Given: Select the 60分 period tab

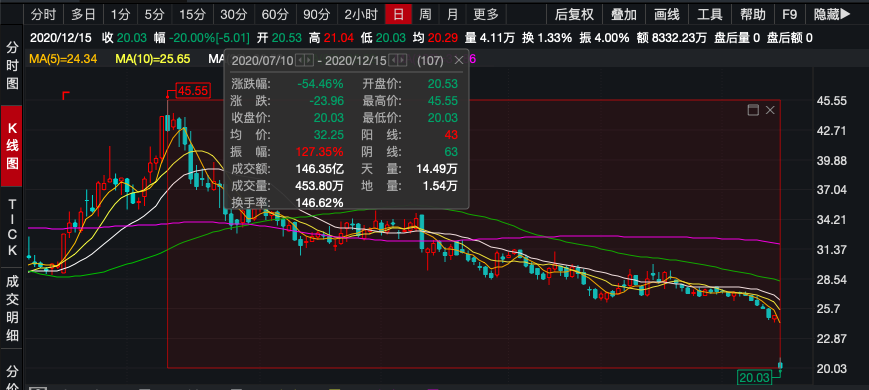Looking at the screenshot, I should [x=272, y=14].
